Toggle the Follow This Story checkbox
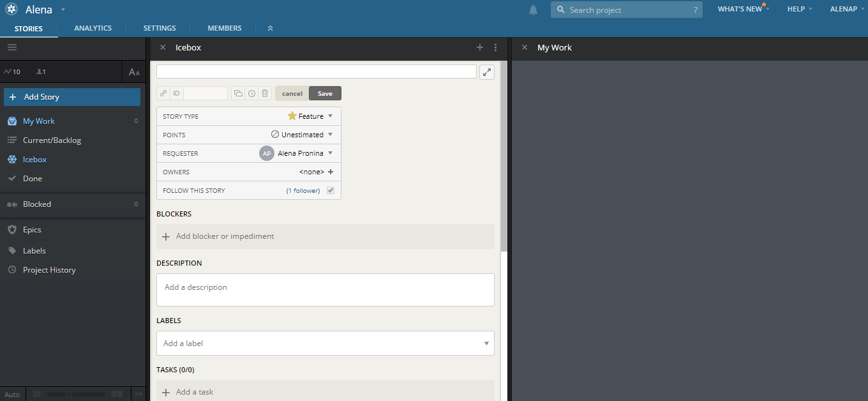 (331, 190)
